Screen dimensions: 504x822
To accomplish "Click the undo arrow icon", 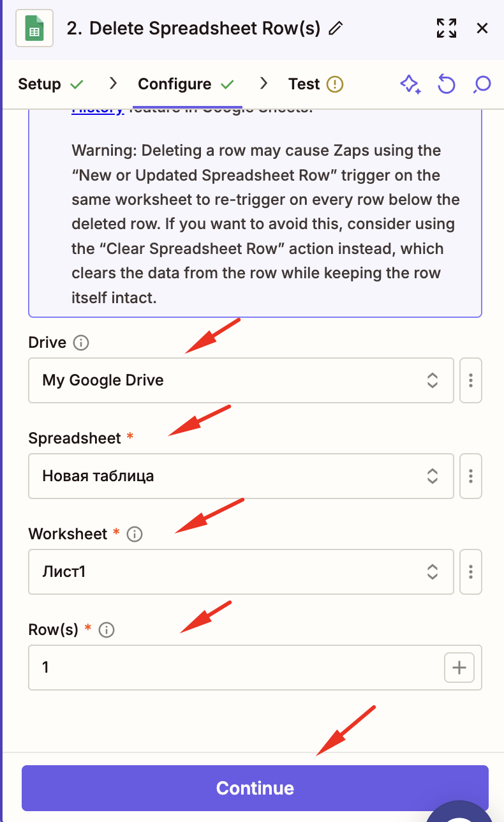I will pyautogui.click(x=447, y=84).
